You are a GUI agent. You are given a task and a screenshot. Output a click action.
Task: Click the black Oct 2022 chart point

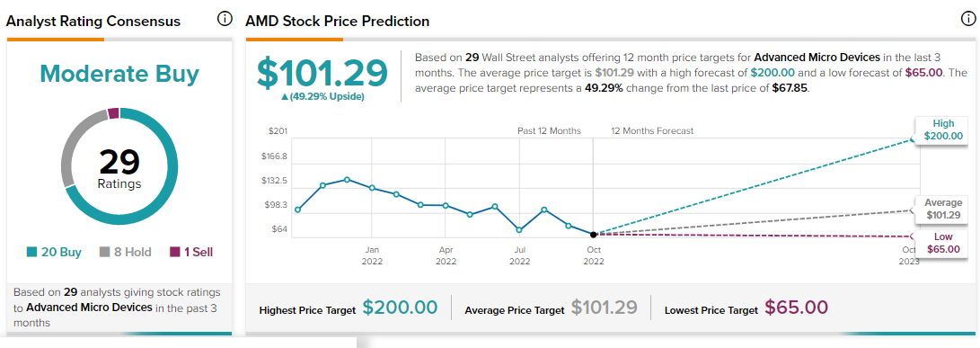pos(593,234)
